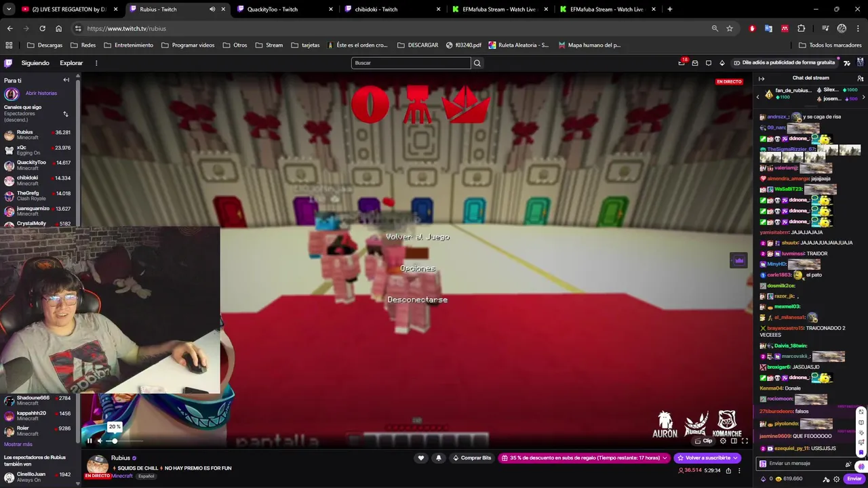Collapse the Para ti sidebar
This screenshot has height=488, width=868.
66,80
